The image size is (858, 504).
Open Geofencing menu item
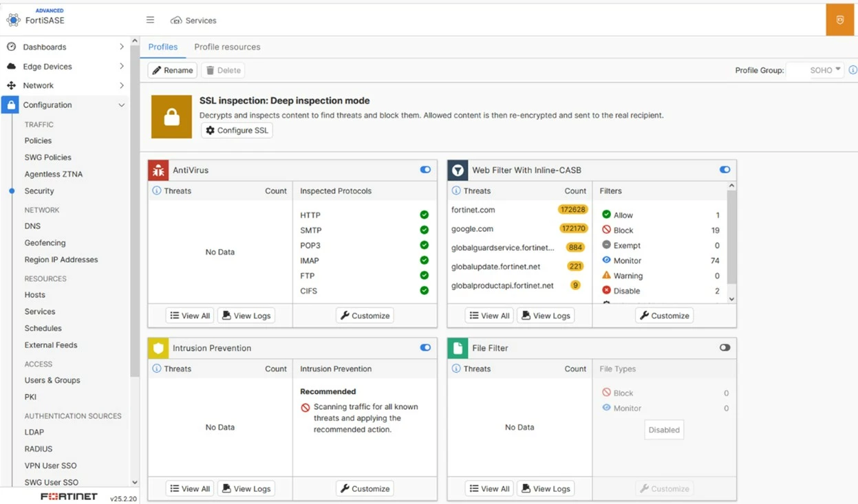(45, 243)
